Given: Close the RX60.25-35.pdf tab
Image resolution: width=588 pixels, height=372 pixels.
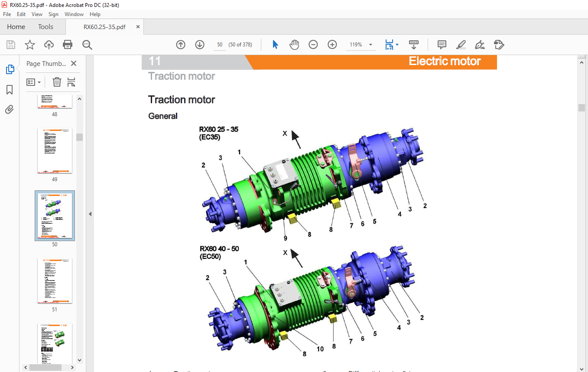Looking at the screenshot, I should point(138,27).
